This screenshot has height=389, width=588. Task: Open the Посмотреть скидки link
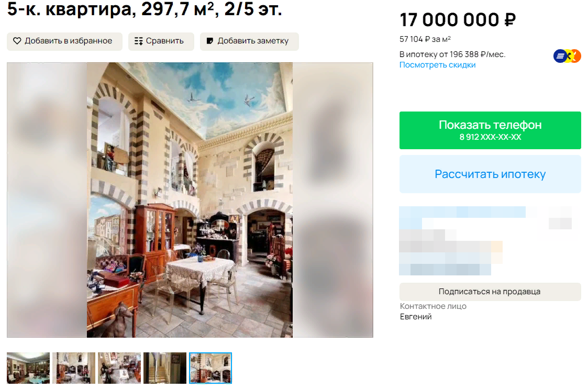[x=437, y=65]
